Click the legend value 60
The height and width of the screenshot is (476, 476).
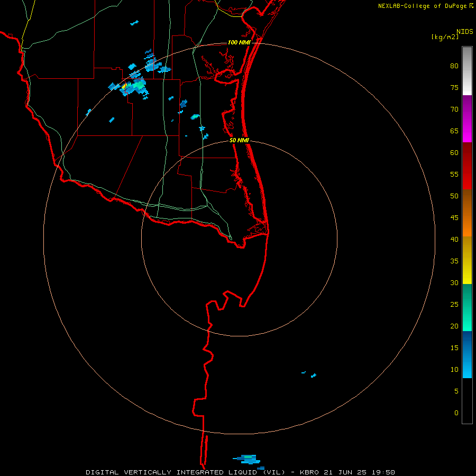coord(454,153)
